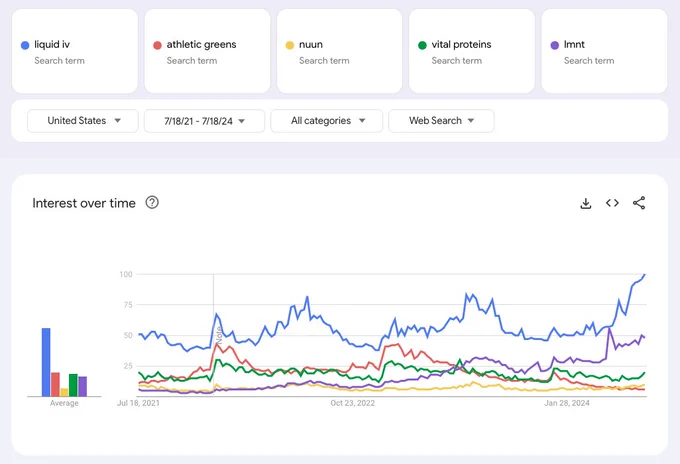Click the 75 y-axis label
Image resolution: width=680 pixels, height=464 pixels.
(128, 305)
